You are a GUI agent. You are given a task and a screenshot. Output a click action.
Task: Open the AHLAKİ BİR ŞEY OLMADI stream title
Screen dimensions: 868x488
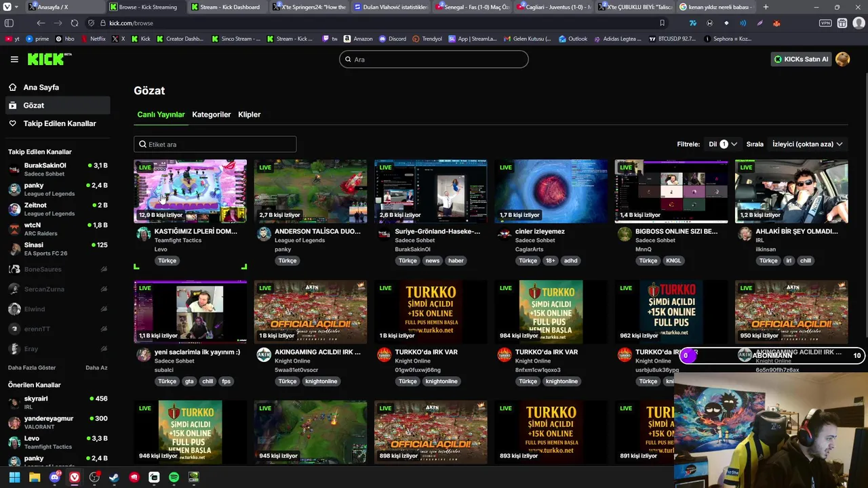(x=797, y=231)
